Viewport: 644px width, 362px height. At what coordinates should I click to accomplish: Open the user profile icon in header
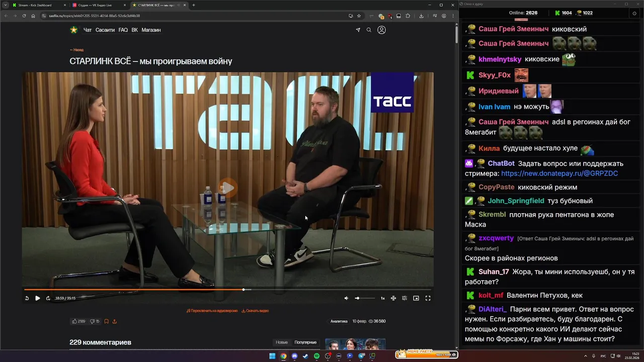[381, 30]
